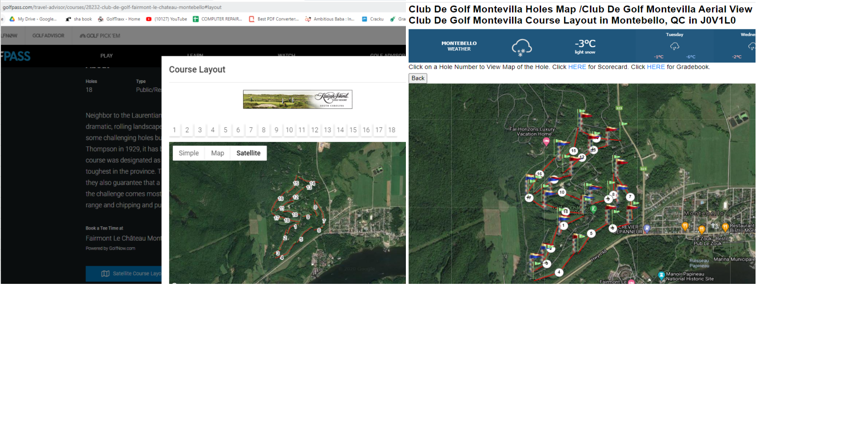Switch the layout map to Map view

pos(218,153)
